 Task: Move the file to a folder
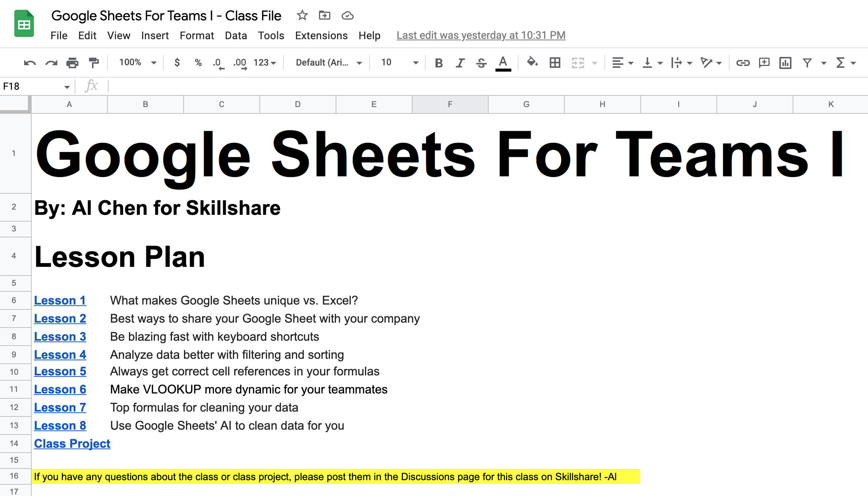pos(324,15)
